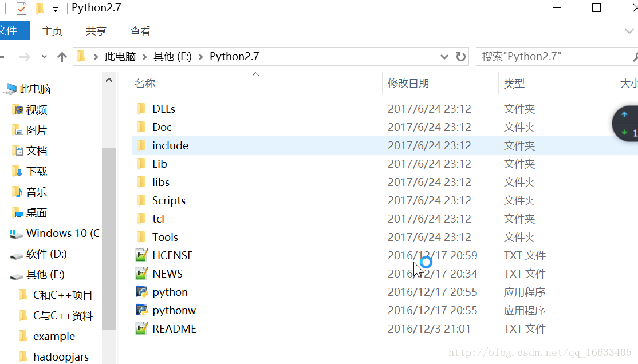Select the C和C++项目 folder in sidebar
Image resolution: width=638 pixels, height=364 pixels.
(62, 295)
